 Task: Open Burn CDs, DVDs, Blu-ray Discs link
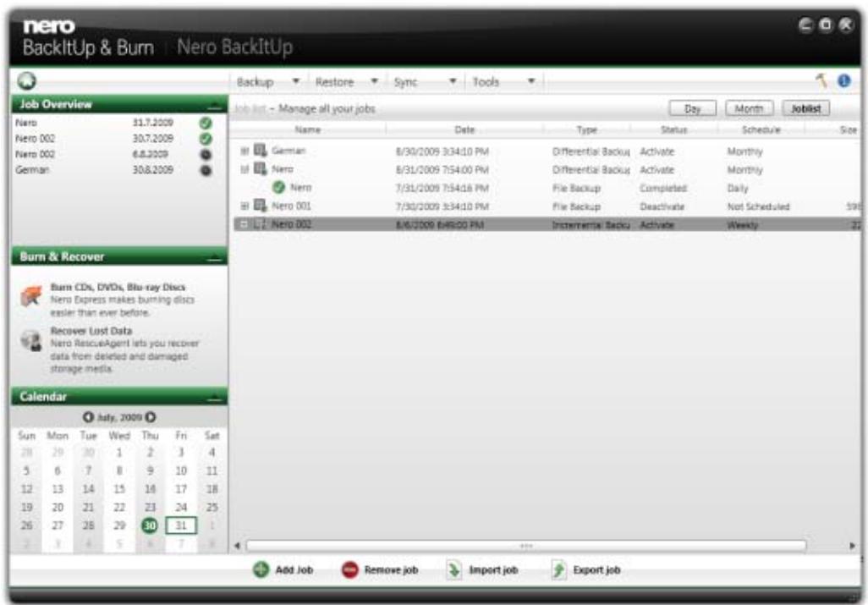[118, 287]
